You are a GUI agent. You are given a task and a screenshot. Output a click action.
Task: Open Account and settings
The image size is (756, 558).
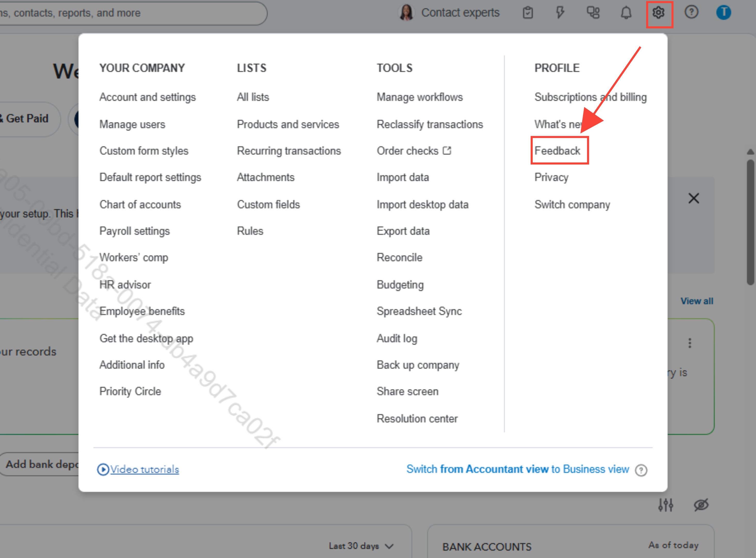[x=147, y=97]
